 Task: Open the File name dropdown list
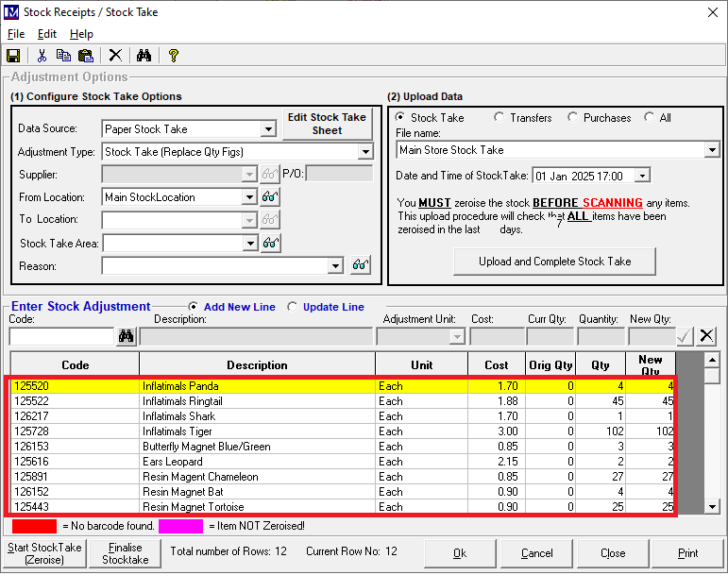click(x=712, y=150)
